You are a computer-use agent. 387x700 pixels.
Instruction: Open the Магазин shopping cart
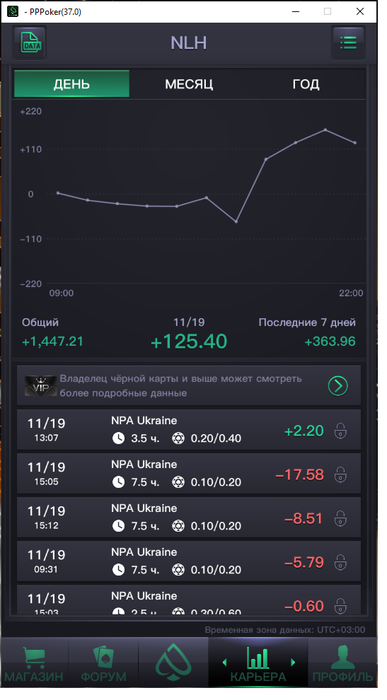click(34, 658)
